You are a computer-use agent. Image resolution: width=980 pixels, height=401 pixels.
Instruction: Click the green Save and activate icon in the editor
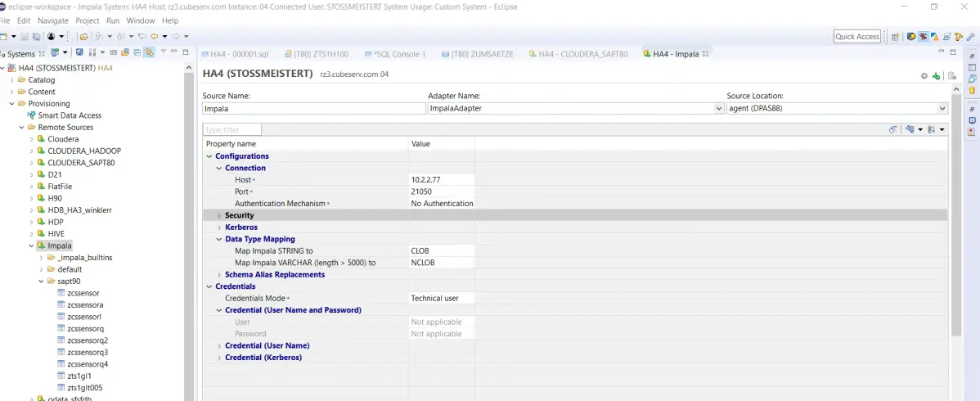[x=936, y=75]
